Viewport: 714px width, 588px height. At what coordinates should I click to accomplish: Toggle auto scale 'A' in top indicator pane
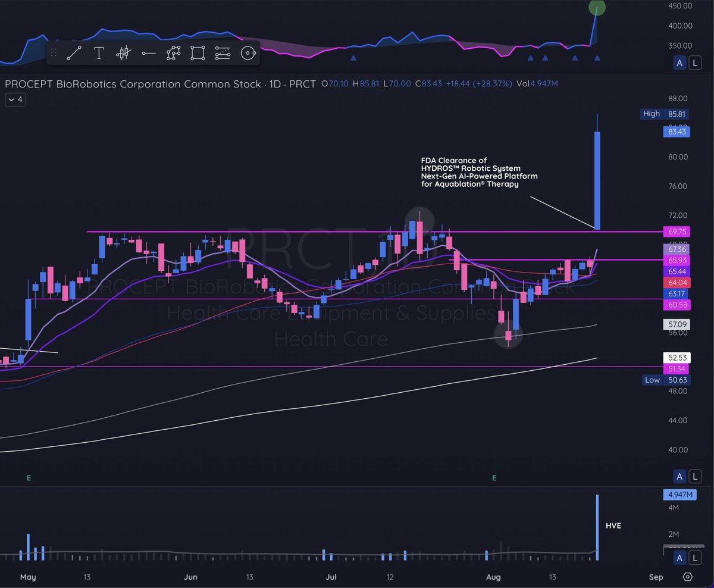[679, 63]
